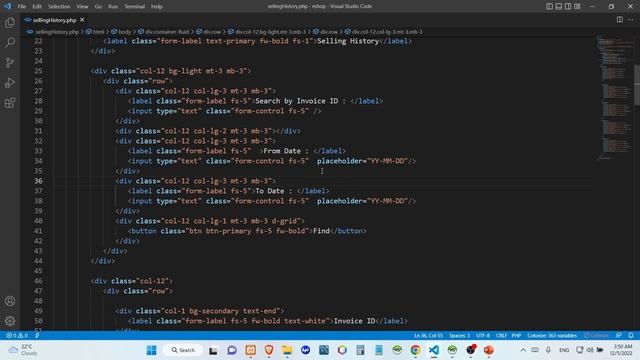This screenshot has height=360, width=640.
Task: Change indentation via Spaces status item
Action: (x=460, y=336)
